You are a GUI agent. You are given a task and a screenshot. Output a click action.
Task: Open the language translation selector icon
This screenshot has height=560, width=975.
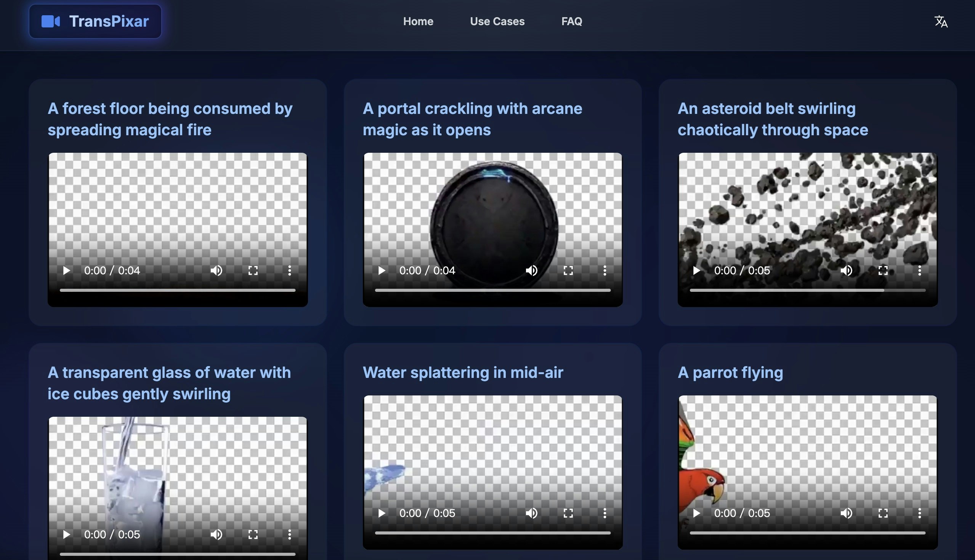[941, 22]
